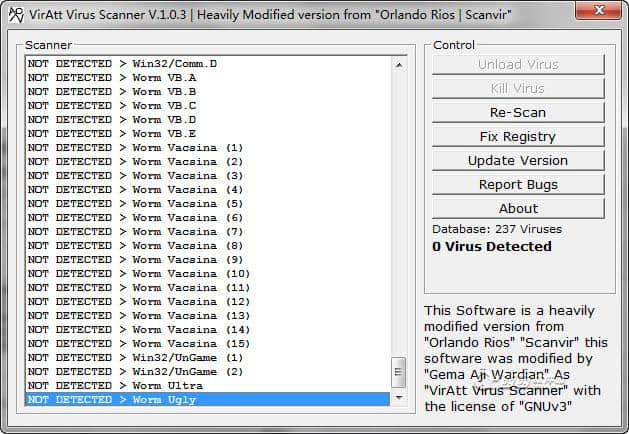Open the About dialog

tap(518, 209)
